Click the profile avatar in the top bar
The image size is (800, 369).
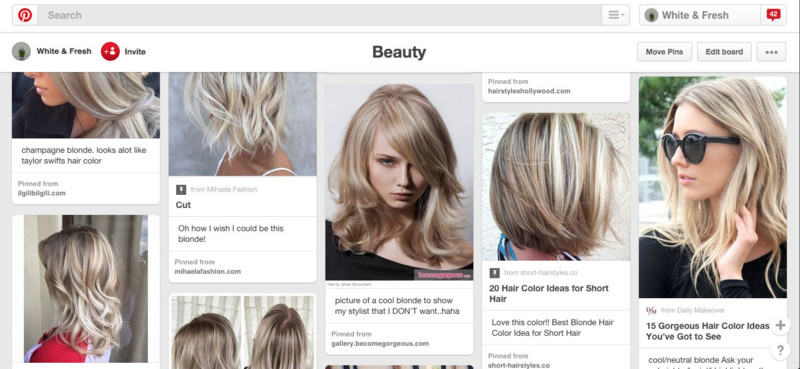pos(651,15)
